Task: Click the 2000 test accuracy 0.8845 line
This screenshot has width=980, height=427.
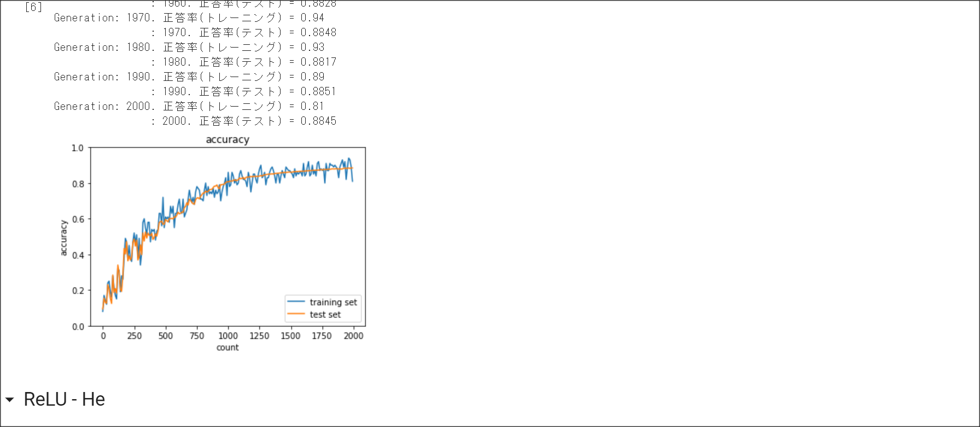Action: (x=244, y=121)
